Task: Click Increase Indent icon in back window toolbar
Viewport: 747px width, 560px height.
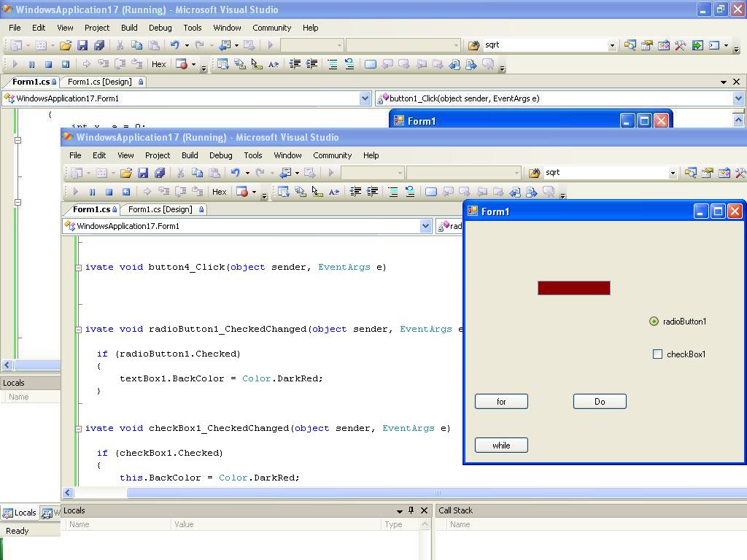Action: pos(311,64)
